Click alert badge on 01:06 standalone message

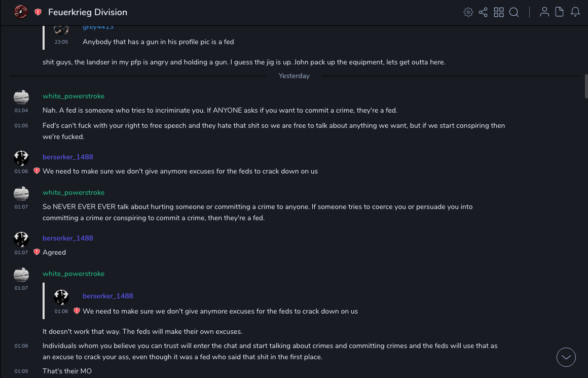[36, 171]
